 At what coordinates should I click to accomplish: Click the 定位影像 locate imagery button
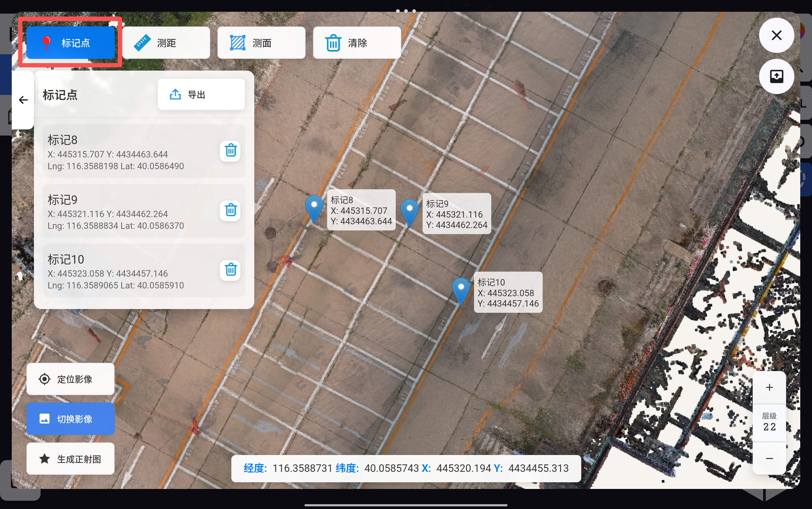pyautogui.click(x=70, y=379)
